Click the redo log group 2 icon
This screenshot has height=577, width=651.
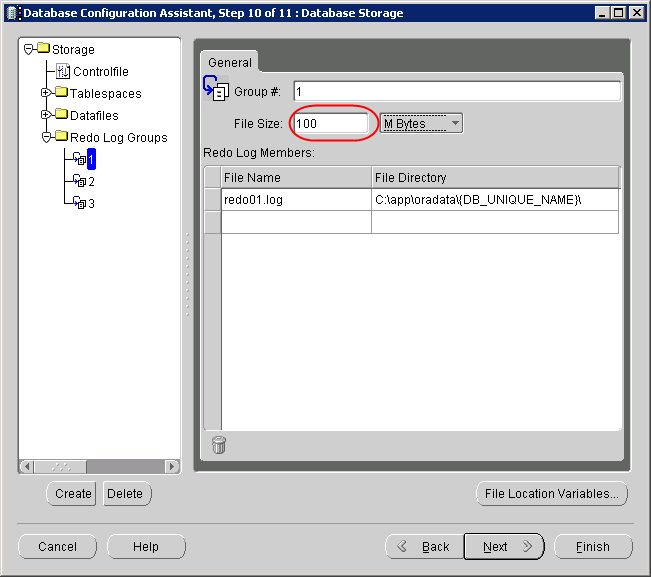79,181
